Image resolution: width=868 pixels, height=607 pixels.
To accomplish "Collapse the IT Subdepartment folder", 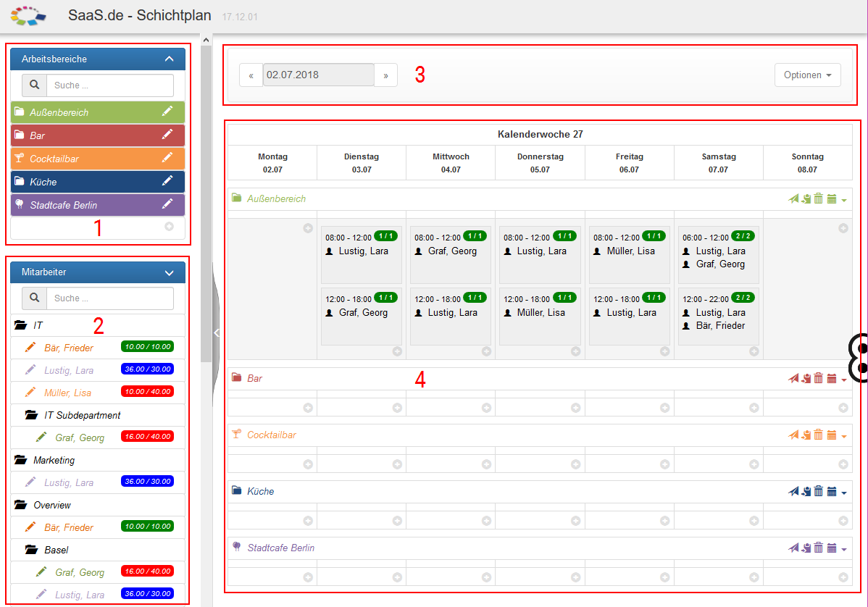I will 32,415.
